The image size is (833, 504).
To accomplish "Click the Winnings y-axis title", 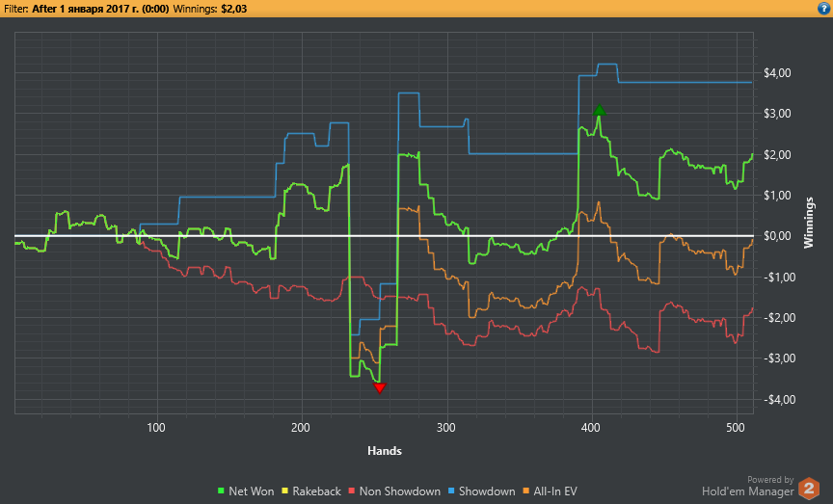I will tap(809, 223).
